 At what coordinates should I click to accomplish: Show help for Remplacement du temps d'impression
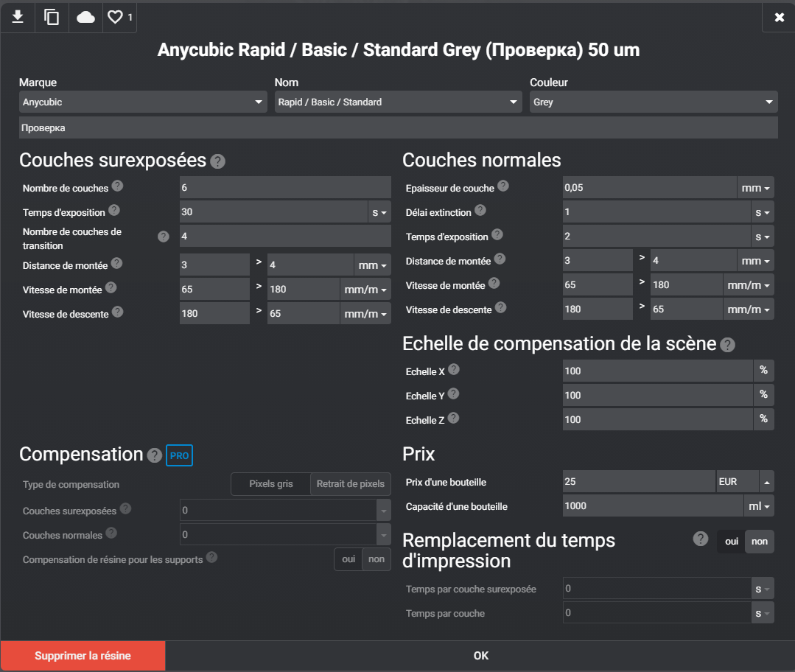click(x=701, y=539)
